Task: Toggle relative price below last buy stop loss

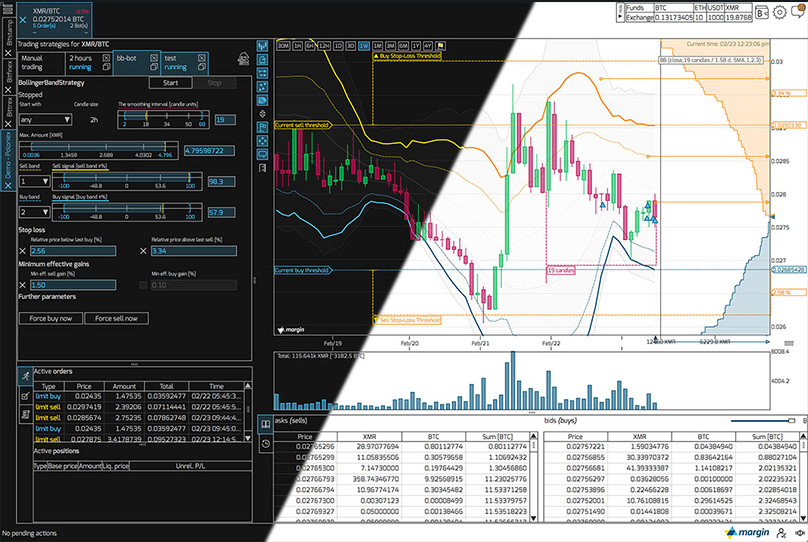Action: [24, 250]
